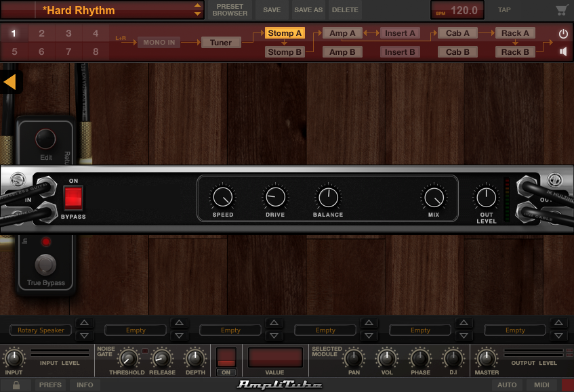Image resolution: width=574 pixels, height=392 pixels.
Task: Switch to the Amp A module
Action: click(342, 33)
